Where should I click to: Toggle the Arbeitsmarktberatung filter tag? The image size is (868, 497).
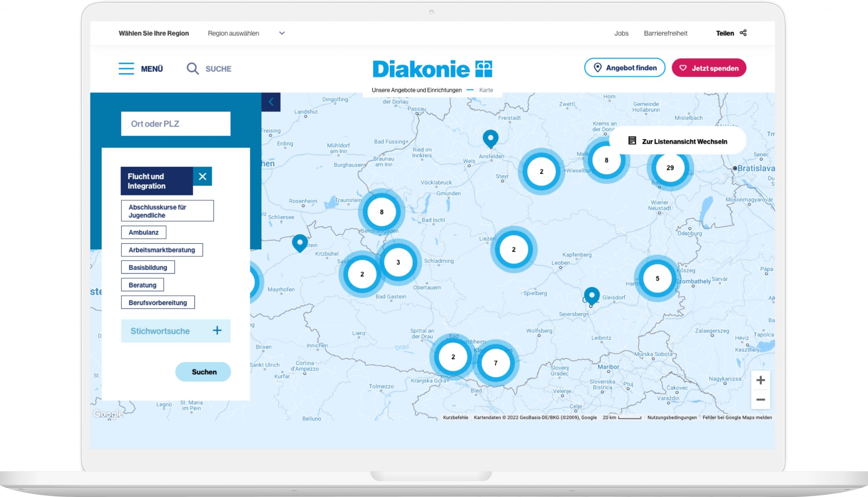pos(162,250)
